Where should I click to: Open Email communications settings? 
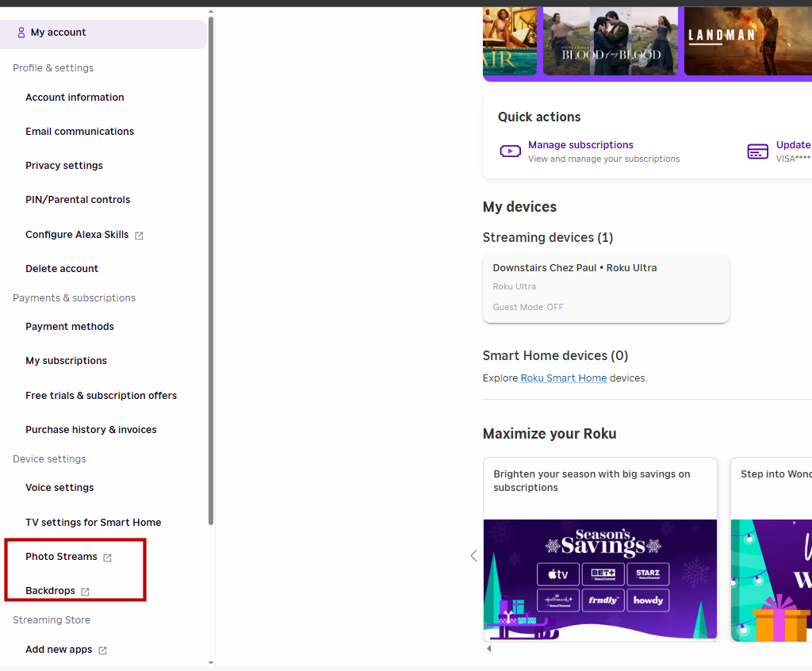click(80, 132)
